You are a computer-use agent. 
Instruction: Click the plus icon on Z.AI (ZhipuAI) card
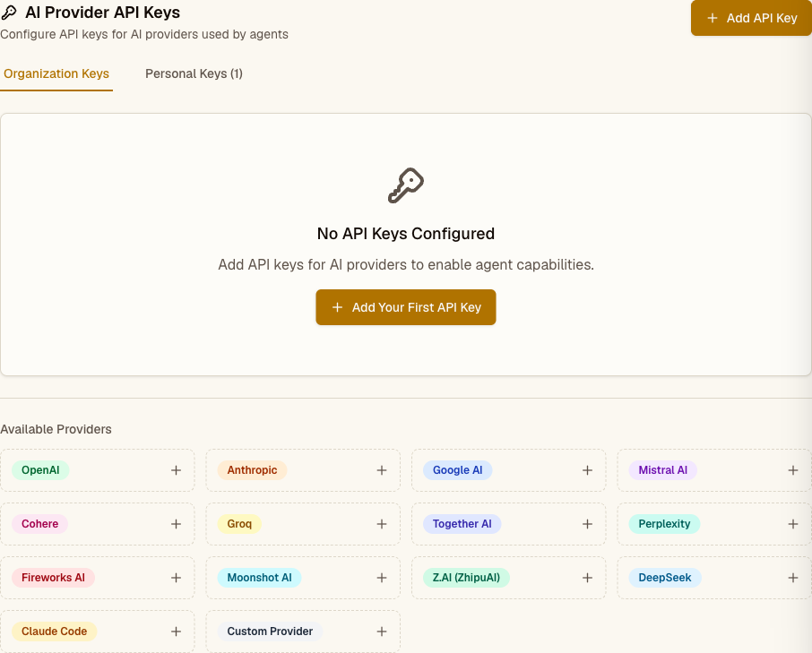pyautogui.click(x=587, y=578)
